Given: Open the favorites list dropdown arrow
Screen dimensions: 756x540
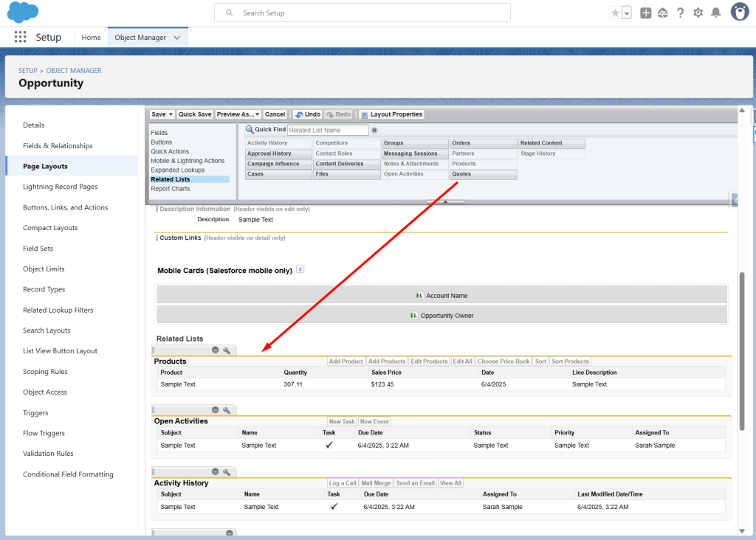Looking at the screenshot, I should pyautogui.click(x=627, y=13).
